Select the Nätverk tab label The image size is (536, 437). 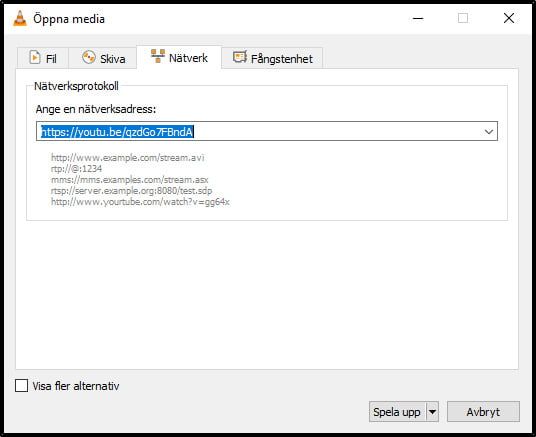188,58
